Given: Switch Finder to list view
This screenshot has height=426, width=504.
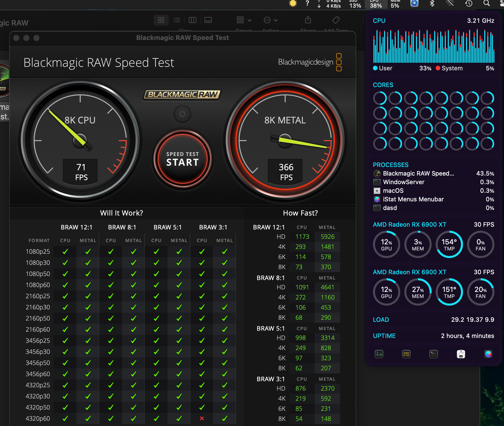Looking at the screenshot, I should [x=177, y=20].
